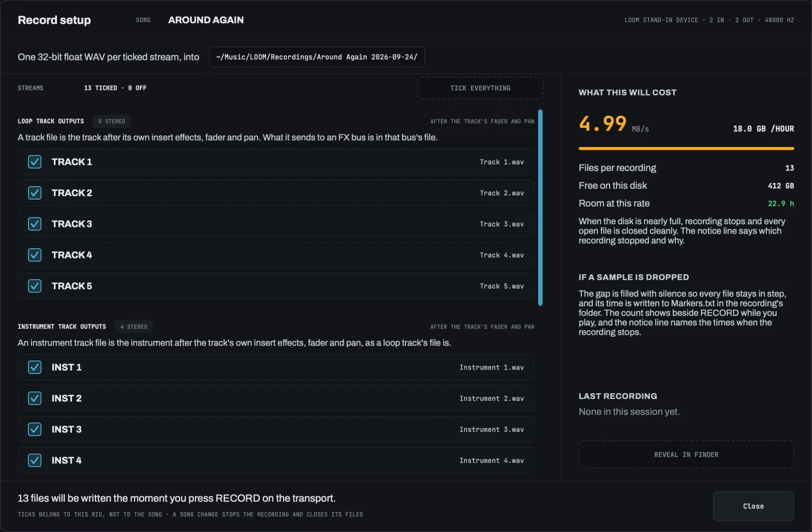Click the '13 TICKED · 0 OFF' count

[115, 88]
